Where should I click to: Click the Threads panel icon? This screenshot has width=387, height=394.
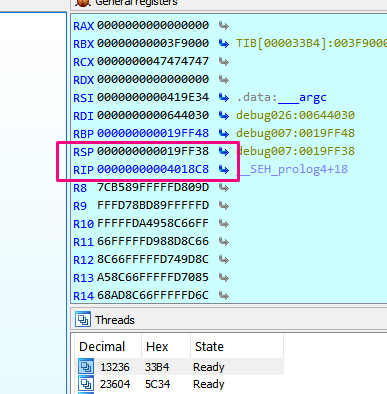click(x=83, y=320)
